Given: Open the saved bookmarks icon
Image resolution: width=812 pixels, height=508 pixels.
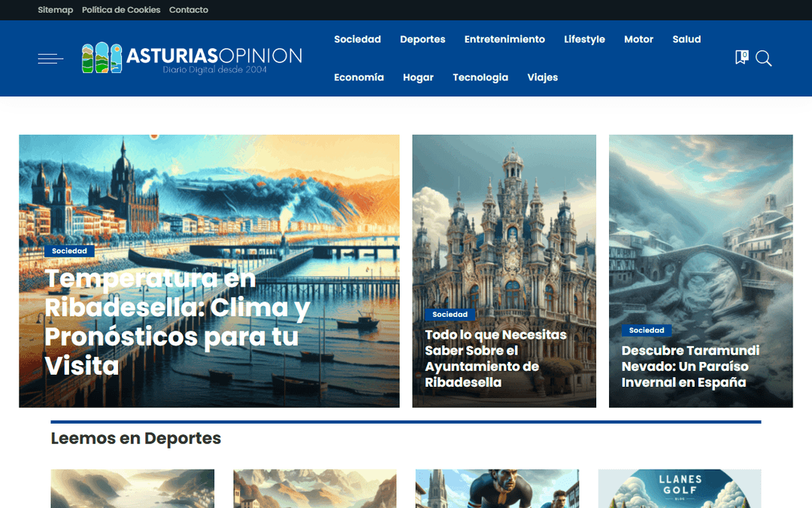Looking at the screenshot, I should point(741,57).
